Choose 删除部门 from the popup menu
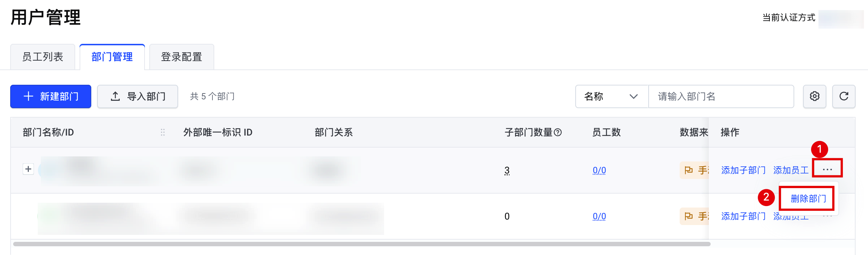868x255 pixels. (x=808, y=198)
